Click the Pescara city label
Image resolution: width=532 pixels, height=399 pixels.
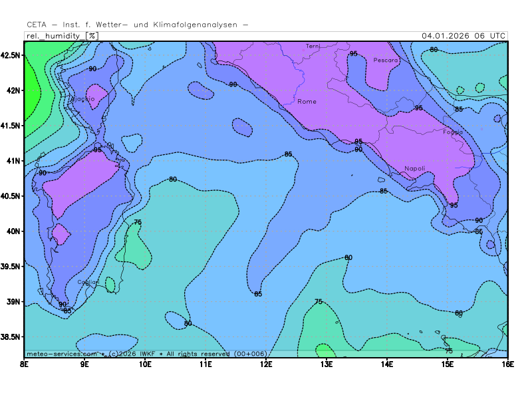386,61
